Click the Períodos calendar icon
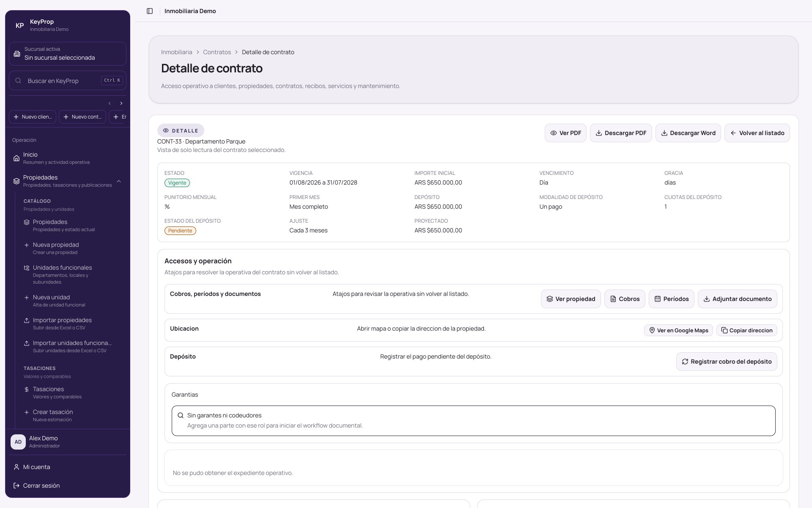The image size is (812, 508). (x=658, y=299)
